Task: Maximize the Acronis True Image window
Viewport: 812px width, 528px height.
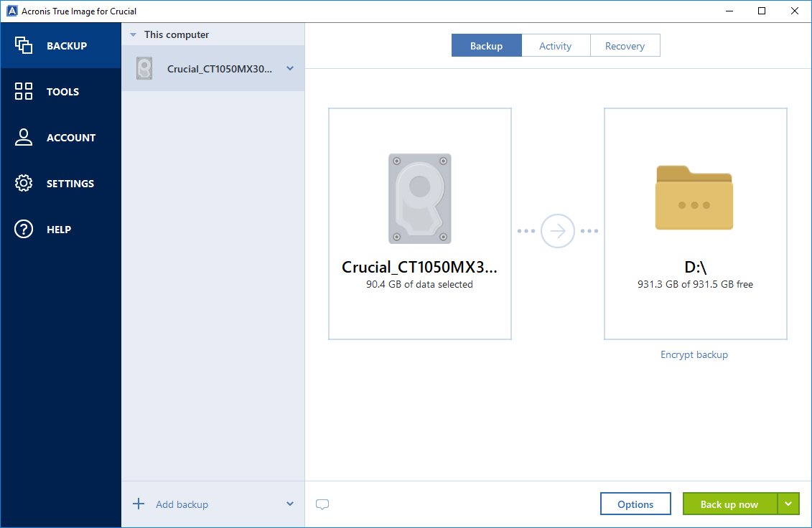Action: click(x=762, y=11)
